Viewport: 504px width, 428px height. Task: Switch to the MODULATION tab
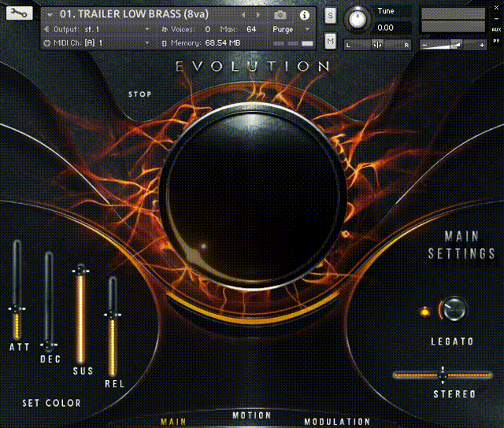(x=337, y=422)
